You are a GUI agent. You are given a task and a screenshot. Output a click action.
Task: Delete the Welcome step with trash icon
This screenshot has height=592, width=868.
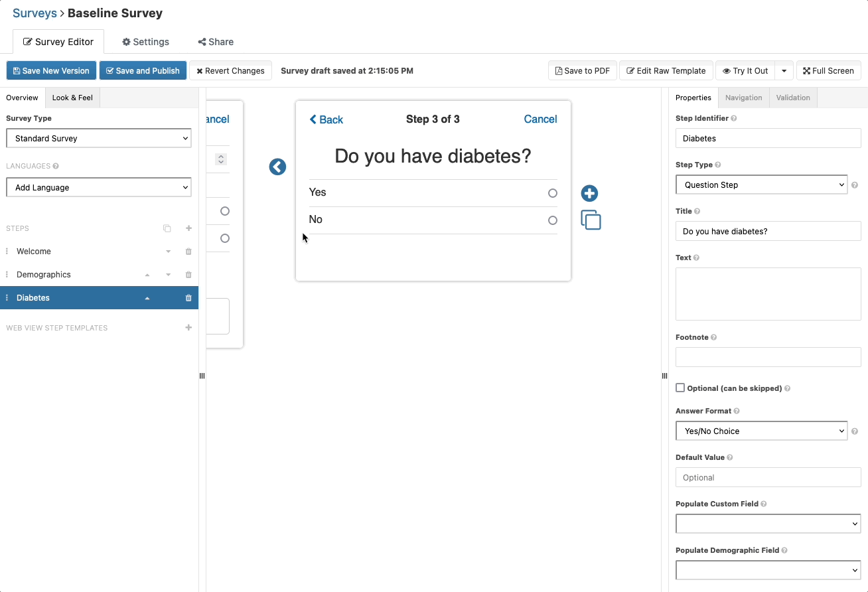188,252
